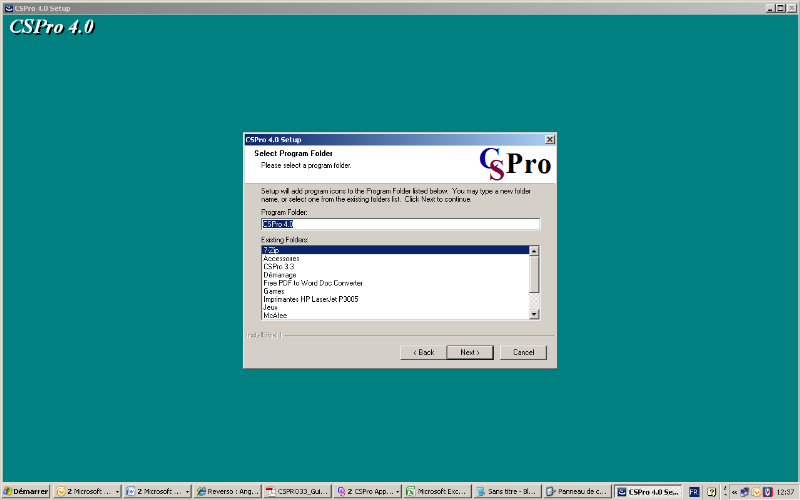Select the McAfee folder entry
Image resolution: width=800 pixels, height=500 pixels.
[396, 315]
